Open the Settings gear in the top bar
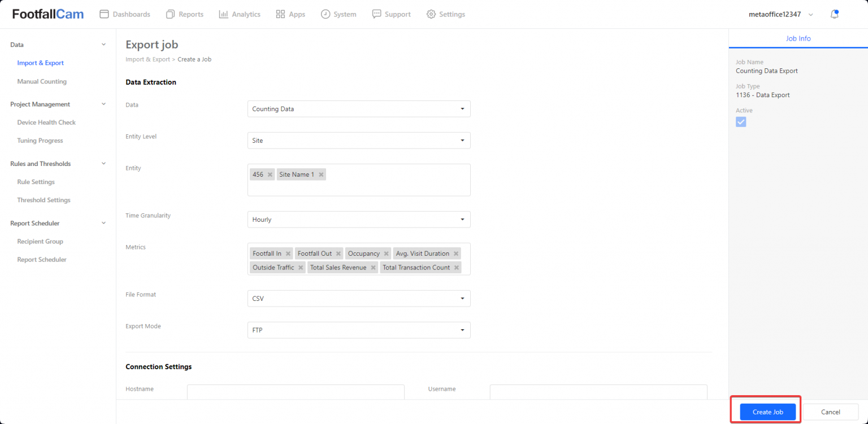The width and height of the screenshot is (868, 424). click(445, 14)
